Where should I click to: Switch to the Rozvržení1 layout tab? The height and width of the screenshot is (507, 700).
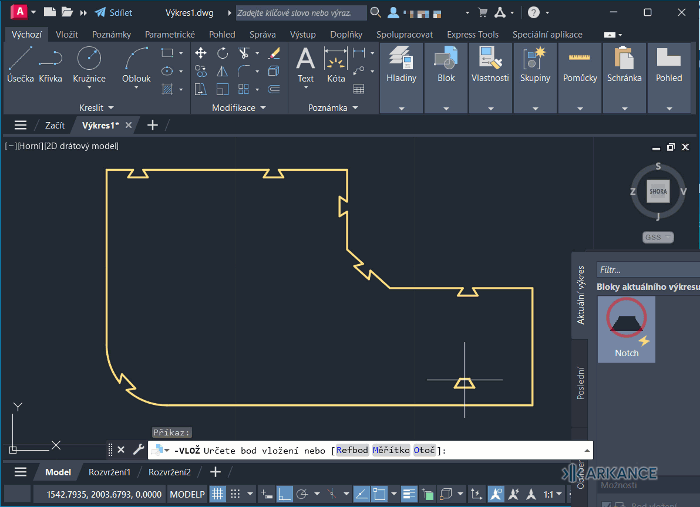click(x=109, y=472)
